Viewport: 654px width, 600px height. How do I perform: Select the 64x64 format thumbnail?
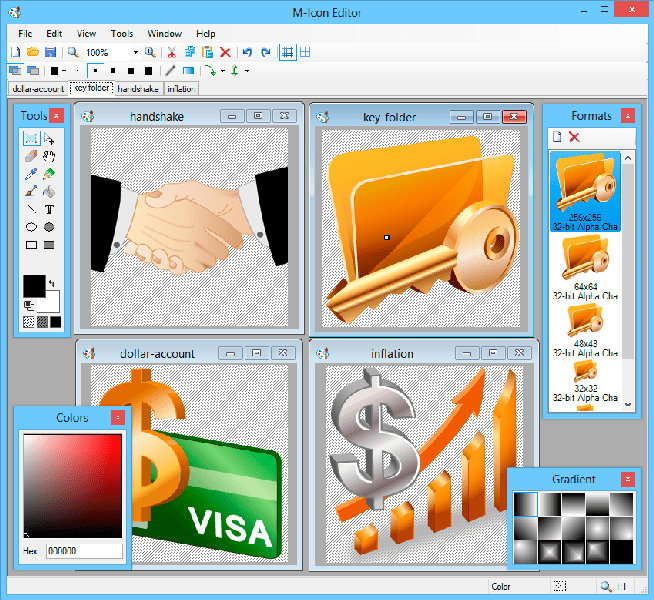pos(585,267)
